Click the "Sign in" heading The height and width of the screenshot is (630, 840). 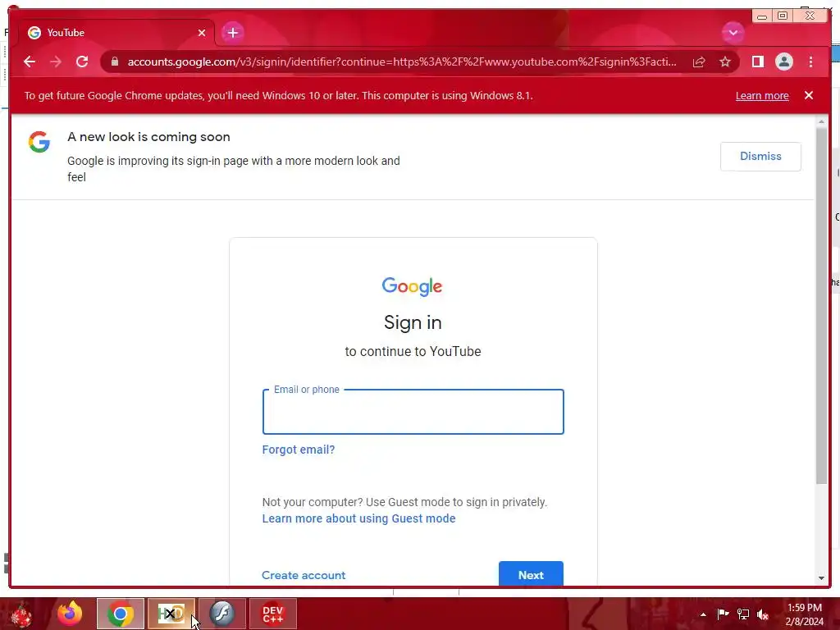[x=413, y=322]
